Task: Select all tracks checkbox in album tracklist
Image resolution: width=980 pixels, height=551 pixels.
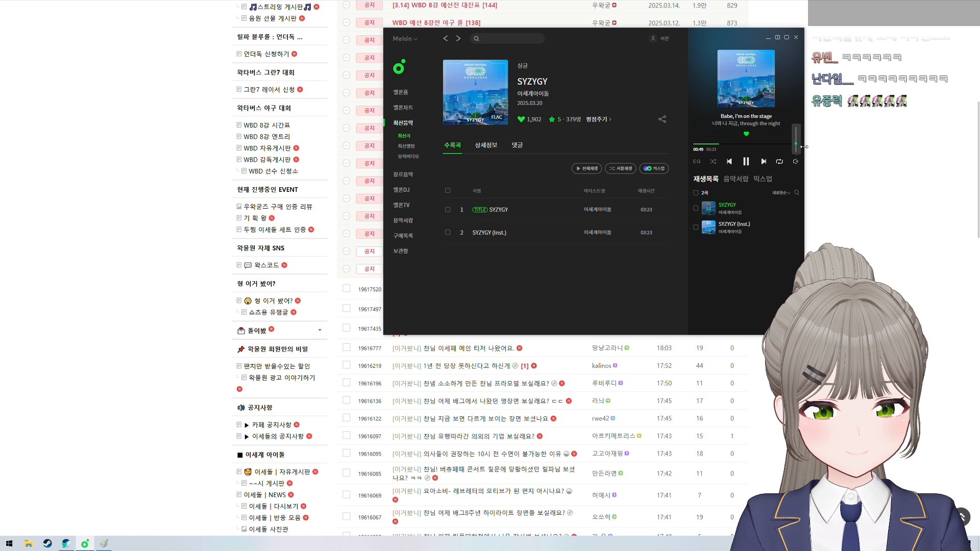Action: tap(448, 190)
